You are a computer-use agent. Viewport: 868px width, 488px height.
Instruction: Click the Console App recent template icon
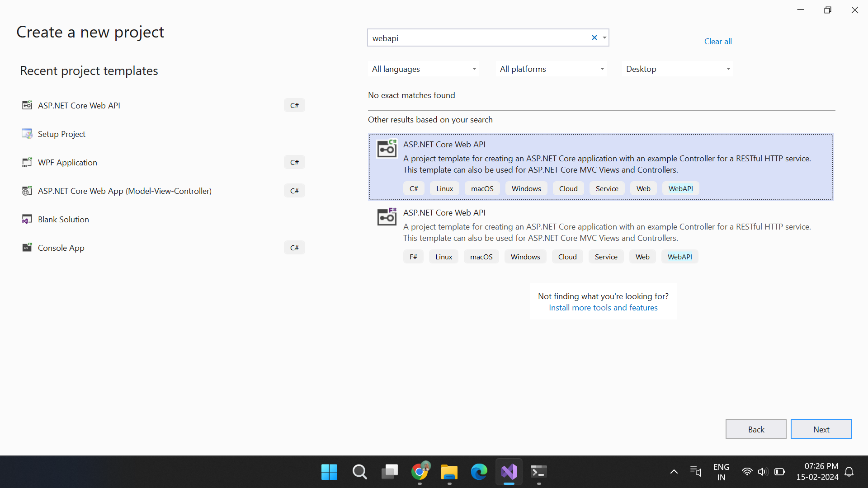tap(27, 248)
